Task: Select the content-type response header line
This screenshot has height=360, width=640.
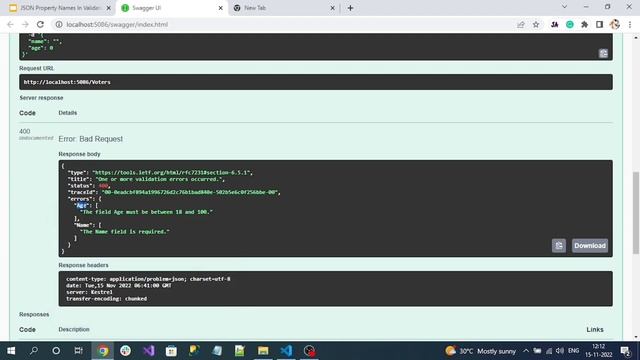Action: pos(148,279)
